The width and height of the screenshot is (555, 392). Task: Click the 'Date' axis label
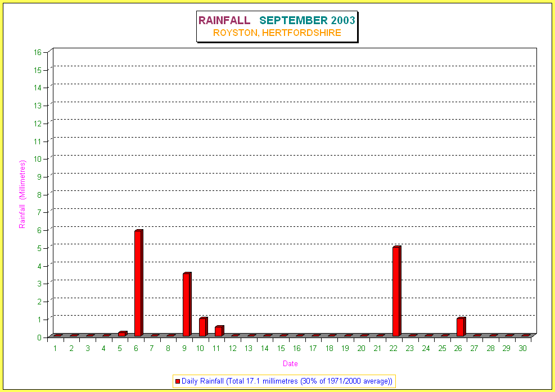290,364
